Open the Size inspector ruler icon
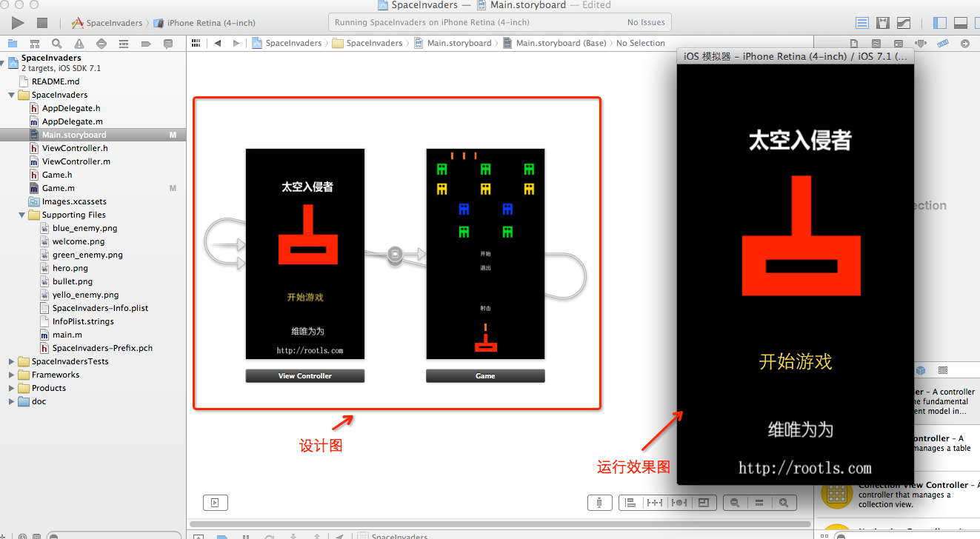The image size is (980, 539). (x=942, y=44)
